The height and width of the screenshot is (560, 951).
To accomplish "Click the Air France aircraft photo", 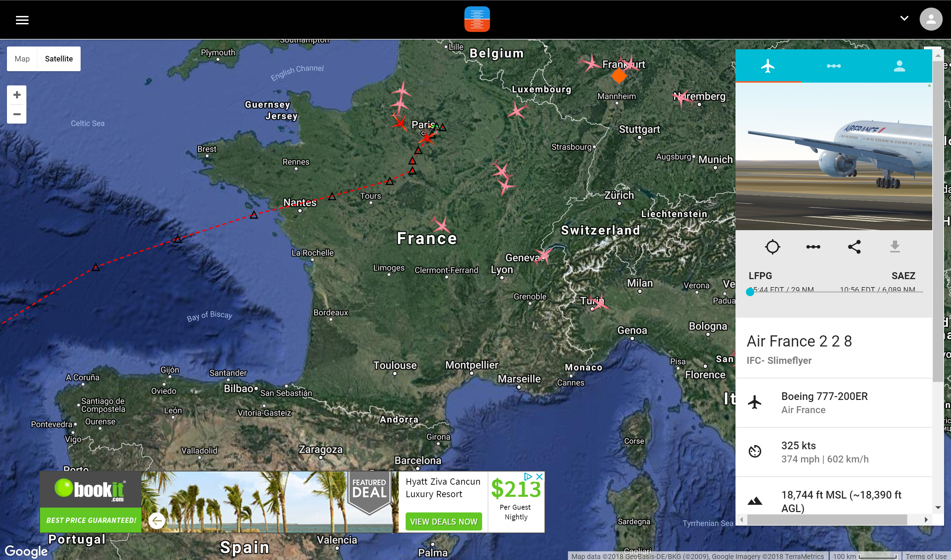I will (x=834, y=156).
